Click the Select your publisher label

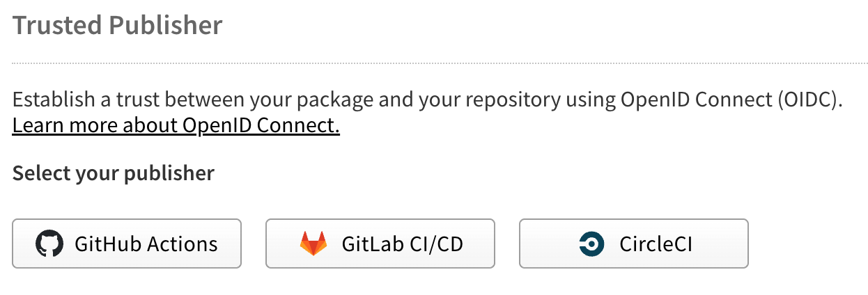[x=113, y=173]
